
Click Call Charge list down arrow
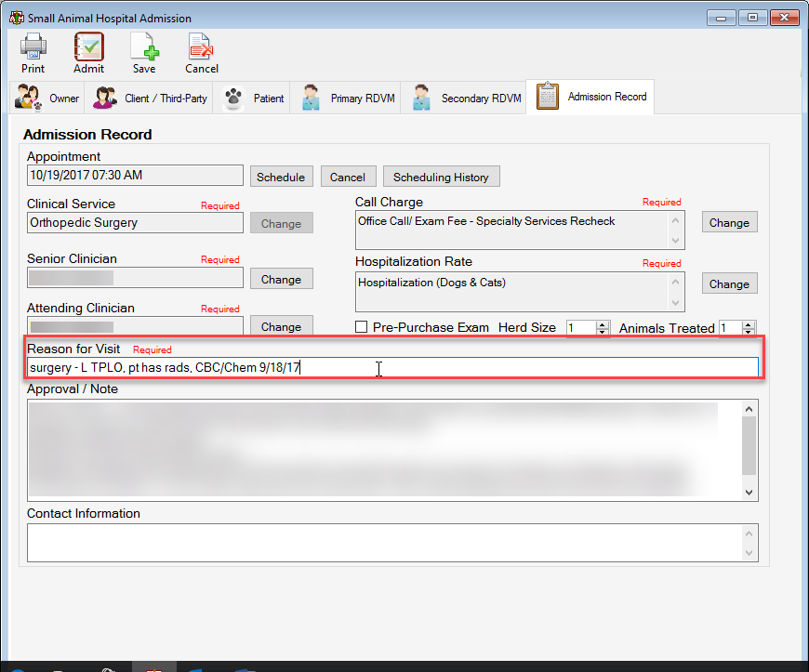point(675,241)
